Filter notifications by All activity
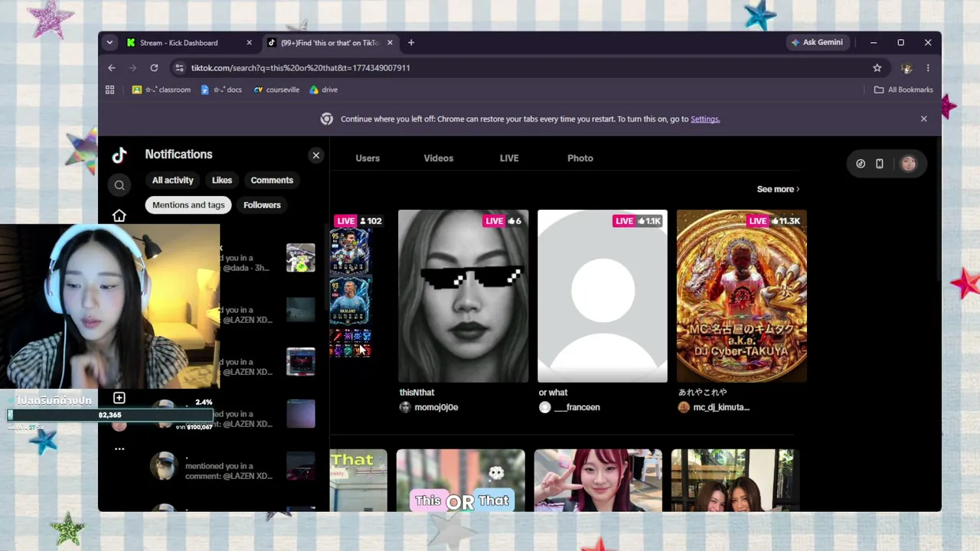Viewport: 980px width, 551px height. 173,181
